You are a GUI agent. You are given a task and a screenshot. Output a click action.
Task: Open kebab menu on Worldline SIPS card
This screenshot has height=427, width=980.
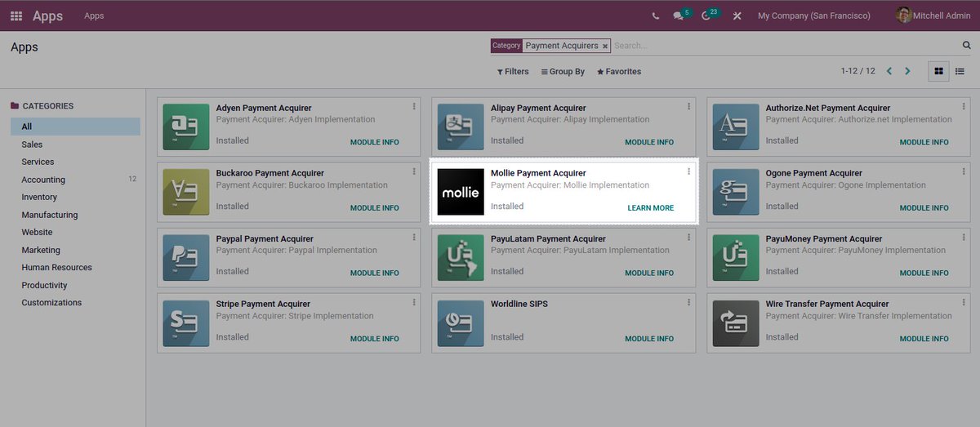click(688, 302)
